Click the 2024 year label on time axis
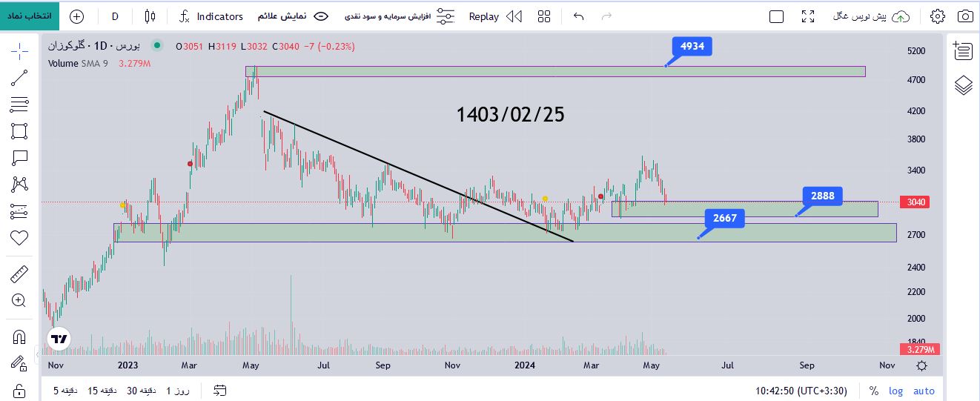 click(525, 365)
